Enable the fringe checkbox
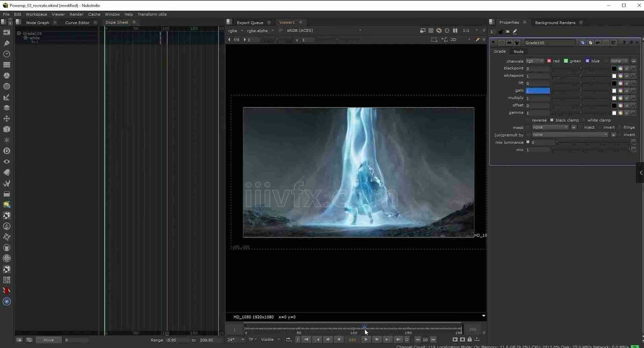This screenshot has width=644, height=348. (x=620, y=127)
